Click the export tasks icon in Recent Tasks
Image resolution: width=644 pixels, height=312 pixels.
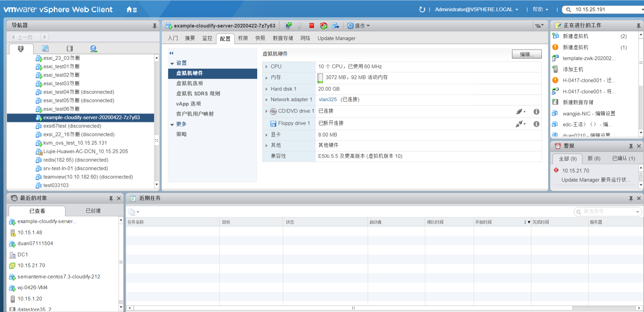133,212
